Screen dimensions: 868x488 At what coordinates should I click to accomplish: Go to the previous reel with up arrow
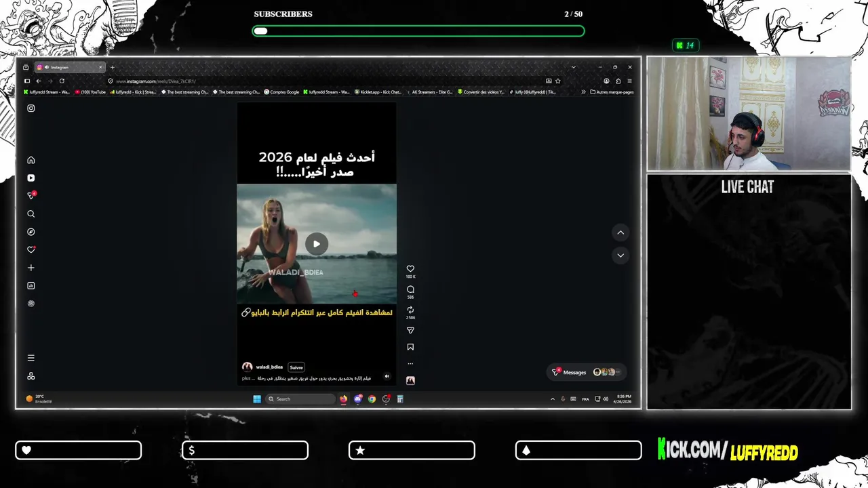point(620,232)
